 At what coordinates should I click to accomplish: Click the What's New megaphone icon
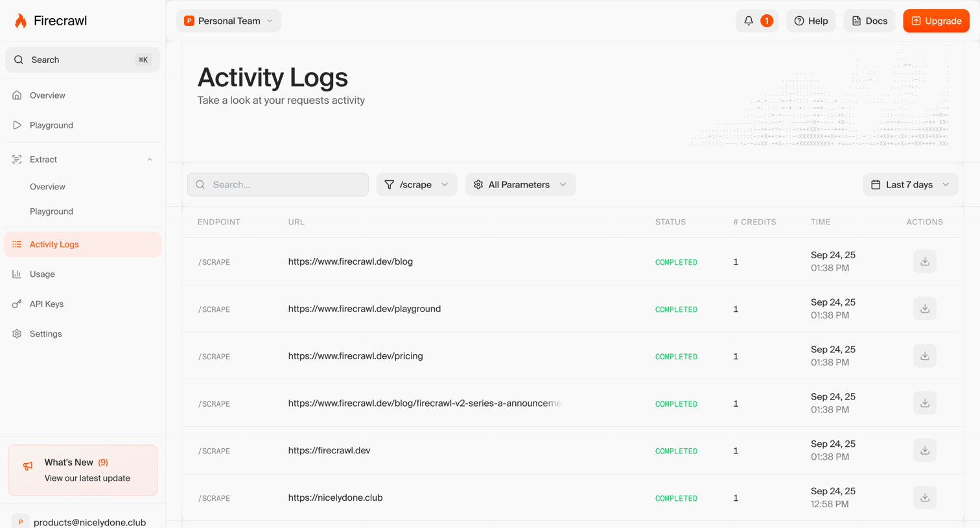[x=28, y=466]
